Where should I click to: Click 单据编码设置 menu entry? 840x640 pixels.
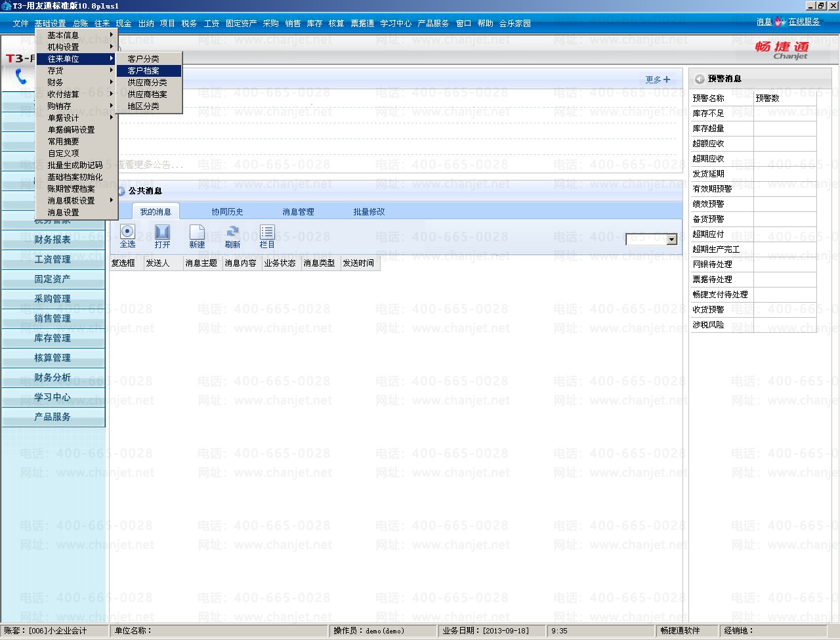(x=76, y=130)
